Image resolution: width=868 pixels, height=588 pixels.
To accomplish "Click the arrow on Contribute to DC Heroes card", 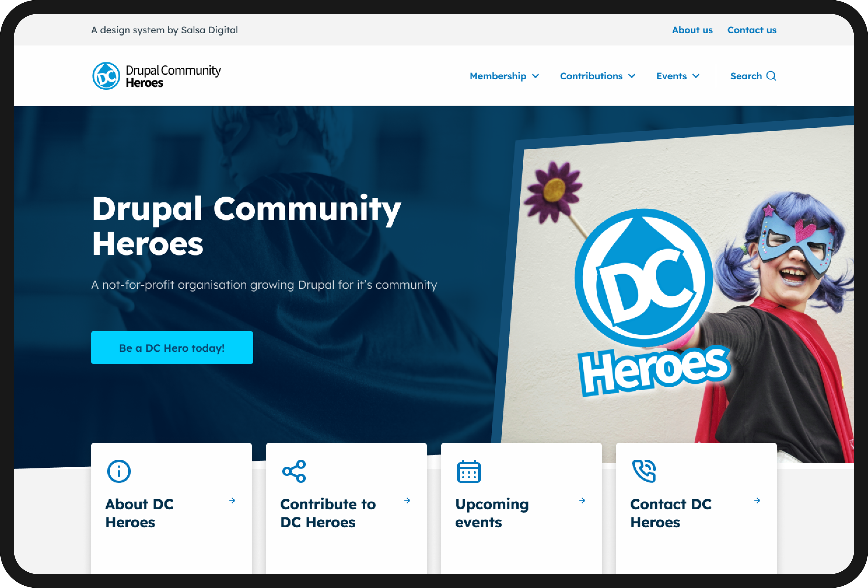I will (x=407, y=501).
